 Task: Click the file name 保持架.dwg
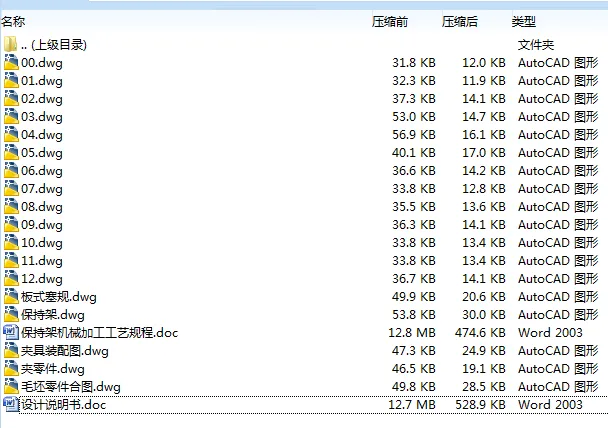(x=53, y=315)
